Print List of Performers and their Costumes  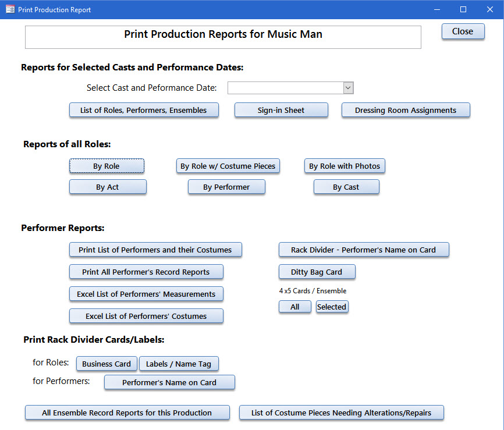pos(155,250)
